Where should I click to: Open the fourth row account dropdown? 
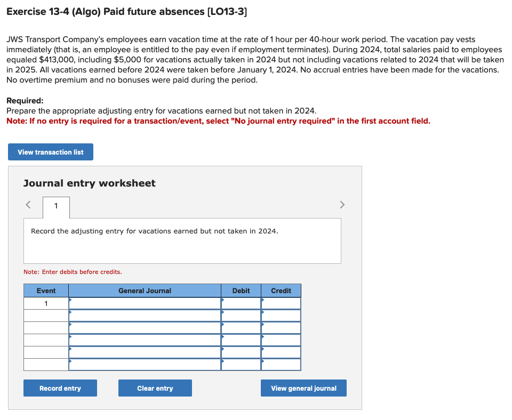[x=144, y=340]
